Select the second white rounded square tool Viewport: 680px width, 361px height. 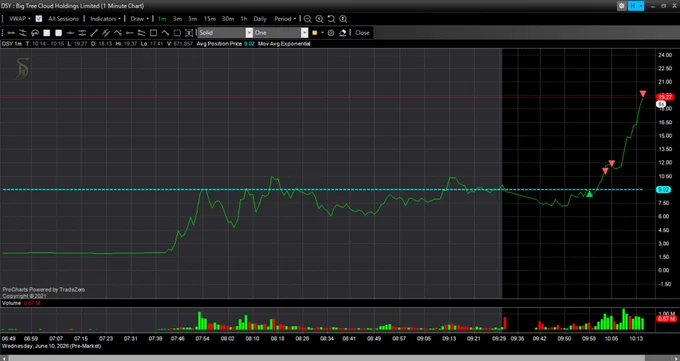tap(59, 33)
